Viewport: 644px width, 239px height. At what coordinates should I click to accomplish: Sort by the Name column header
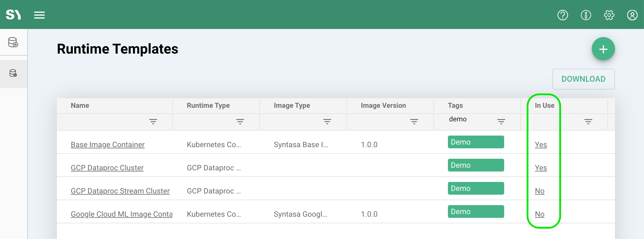pos(80,105)
